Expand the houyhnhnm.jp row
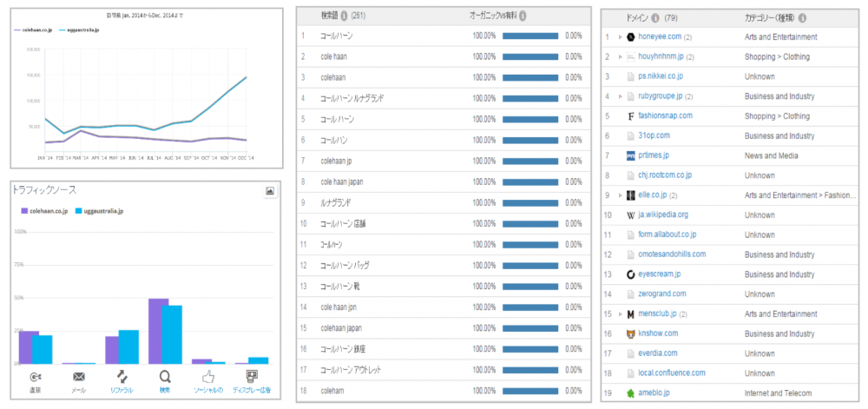 pyautogui.click(x=621, y=57)
